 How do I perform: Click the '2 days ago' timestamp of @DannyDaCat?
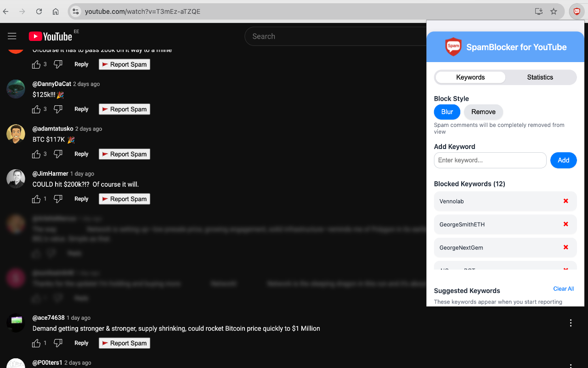[86, 84]
